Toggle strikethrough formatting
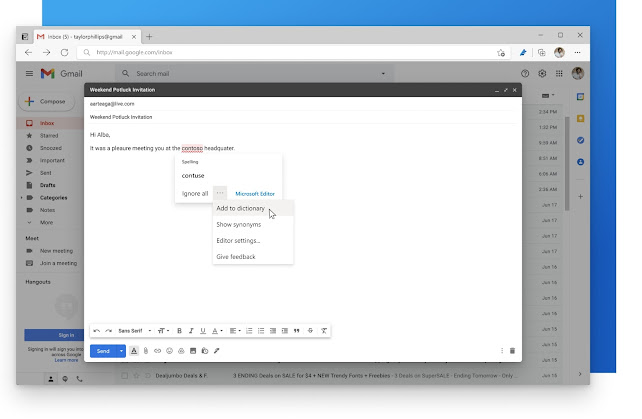This screenshot has width=642, height=419. point(310,331)
